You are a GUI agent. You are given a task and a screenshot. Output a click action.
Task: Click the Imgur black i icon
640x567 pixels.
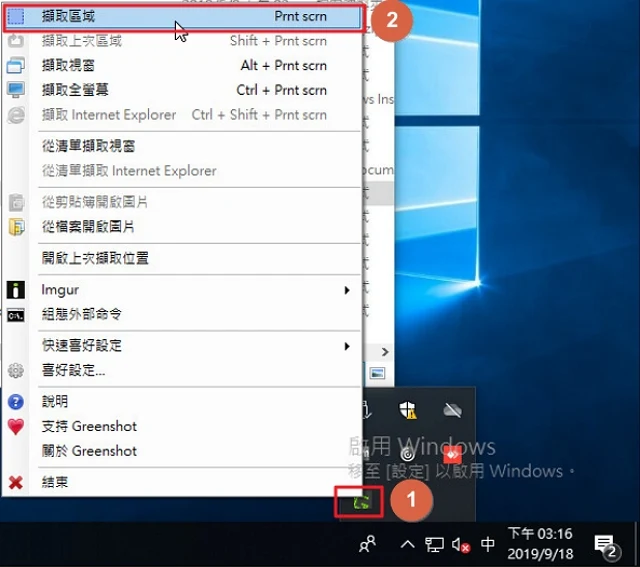coord(16,290)
